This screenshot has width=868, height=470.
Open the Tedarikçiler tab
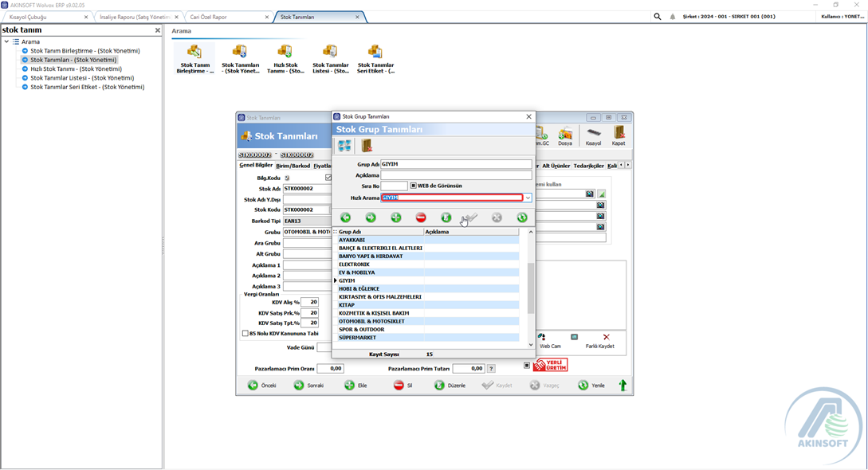point(588,166)
